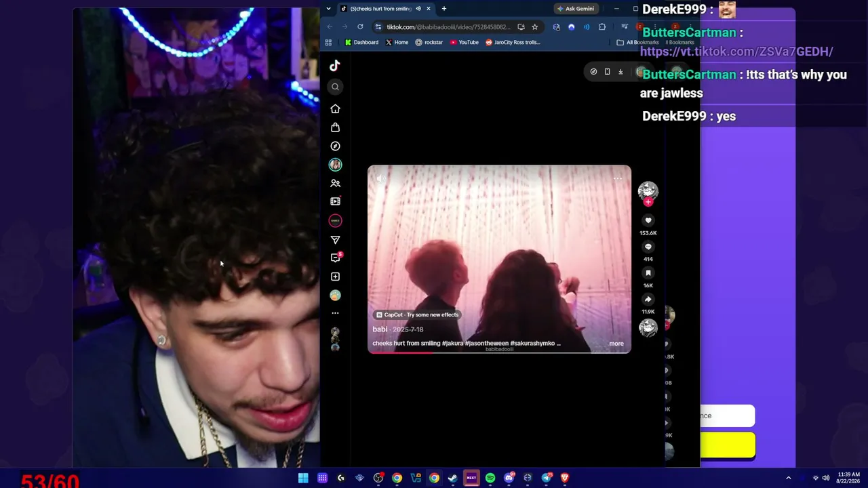The height and width of the screenshot is (488, 868).
Task: Click the phone icon in TikTok floating toolbar
Action: [607, 72]
